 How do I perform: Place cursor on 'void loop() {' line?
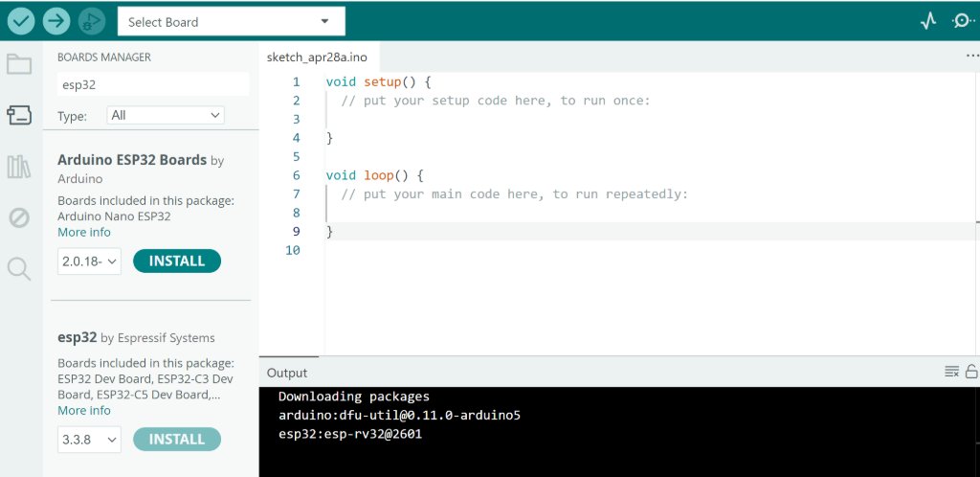point(375,175)
